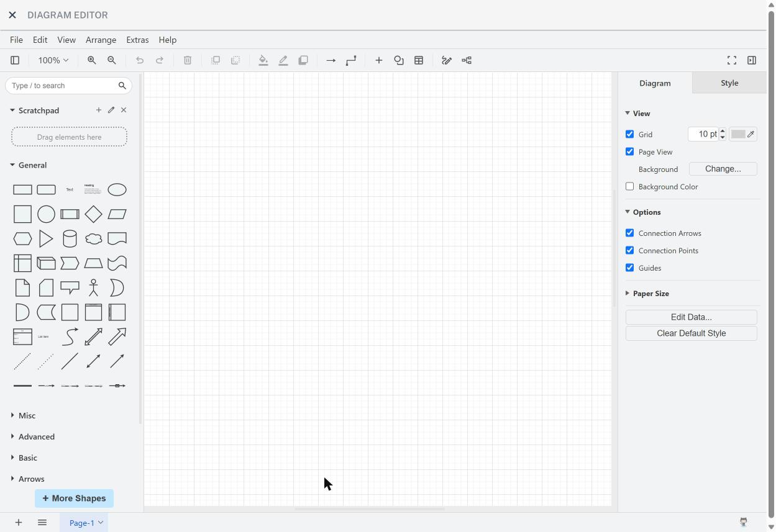This screenshot has height=532, width=776.
Task: Open the connection arrow style tool
Action: (x=331, y=60)
